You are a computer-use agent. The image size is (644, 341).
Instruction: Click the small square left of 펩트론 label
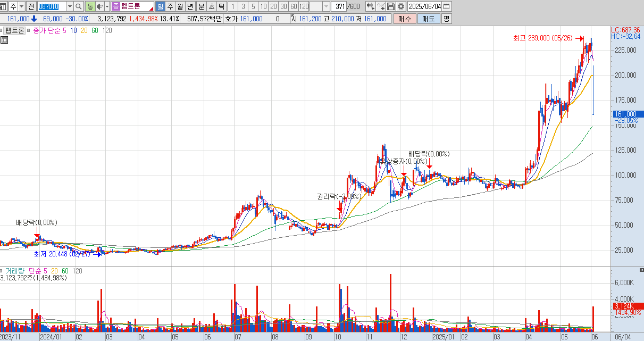[x=2, y=30]
